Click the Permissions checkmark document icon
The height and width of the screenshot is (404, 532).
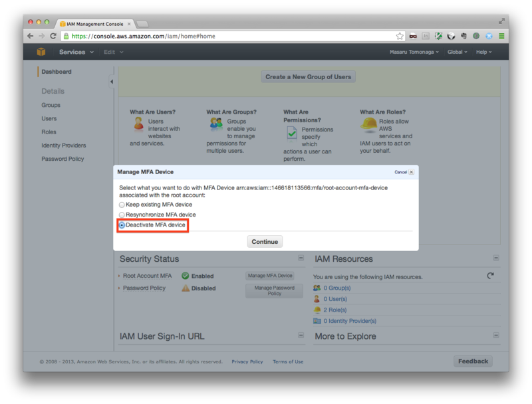click(x=291, y=133)
